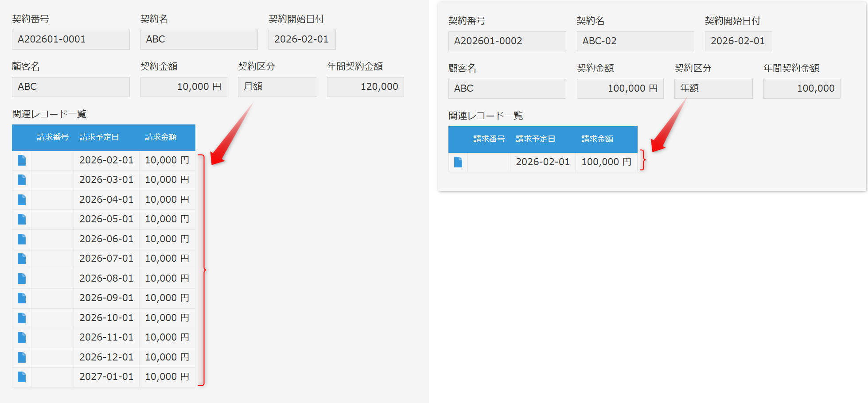Click contract name field ABC-02

point(635,41)
